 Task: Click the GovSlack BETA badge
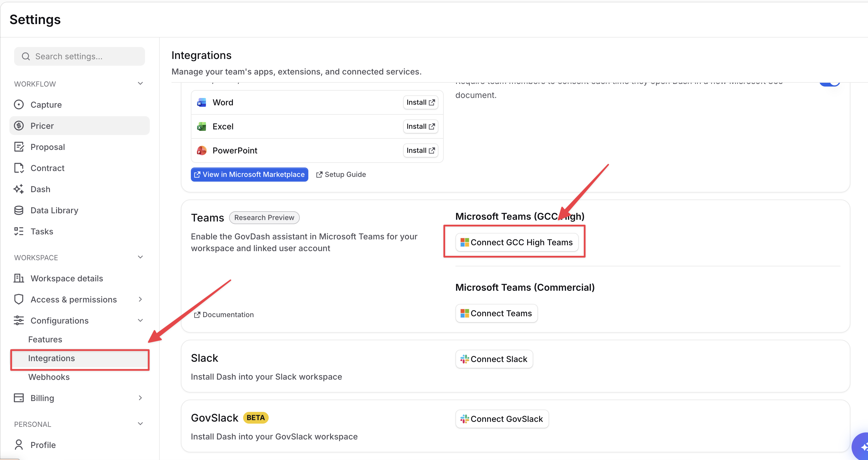click(x=255, y=417)
